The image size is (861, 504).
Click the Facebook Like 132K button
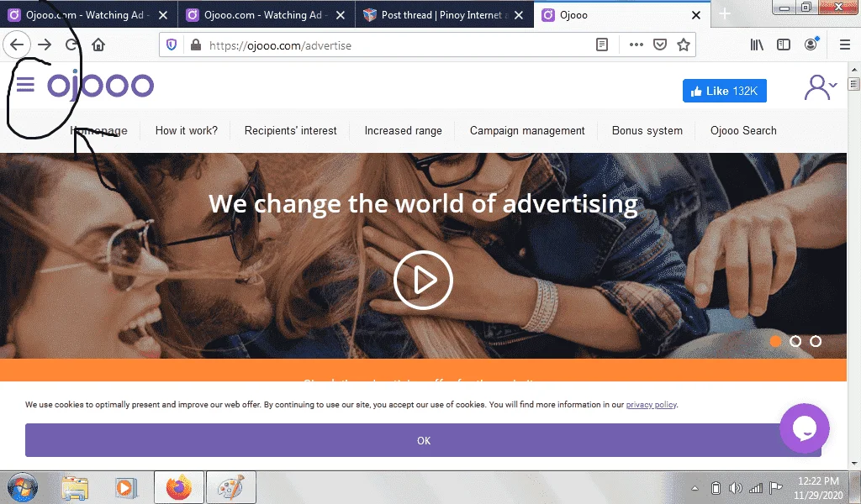[725, 91]
